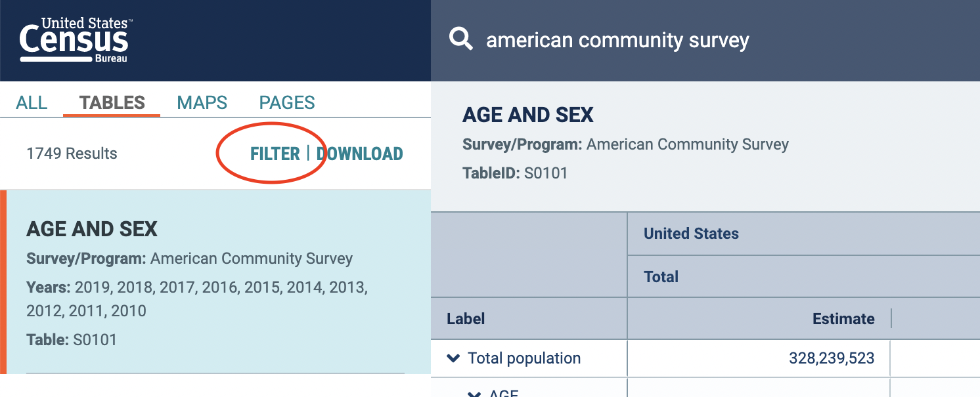The width and height of the screenshot is (980, 397).
Task: Open the MAPS tab
Action: [202, 103]
